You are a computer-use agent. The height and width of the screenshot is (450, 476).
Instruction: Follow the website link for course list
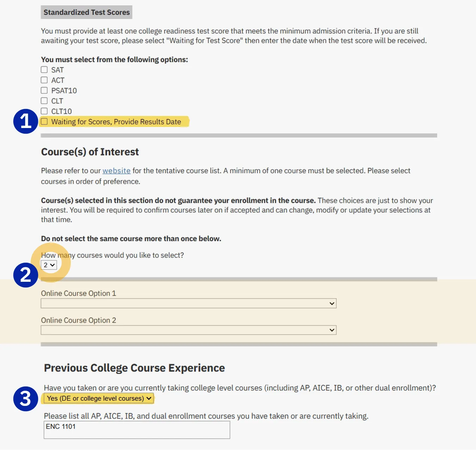pos(116,171)
